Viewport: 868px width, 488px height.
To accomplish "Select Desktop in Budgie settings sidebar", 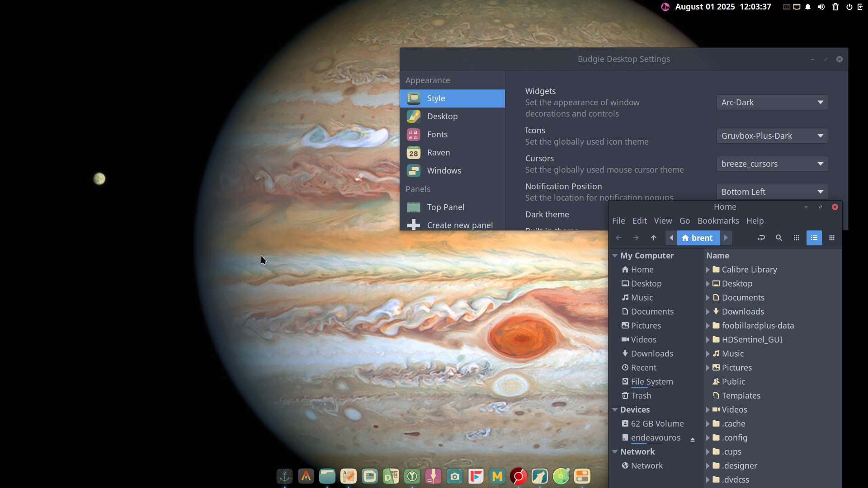I will pos(453,117).
